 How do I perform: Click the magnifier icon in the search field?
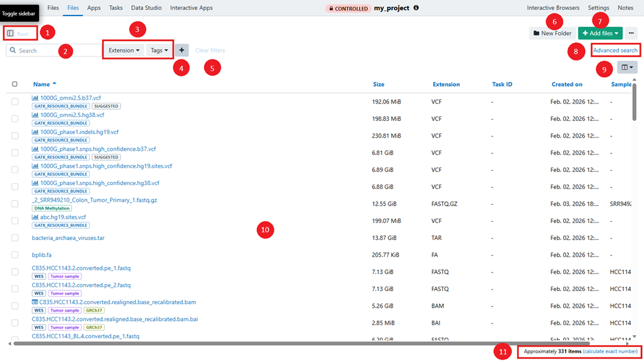[x=14, y=50]
